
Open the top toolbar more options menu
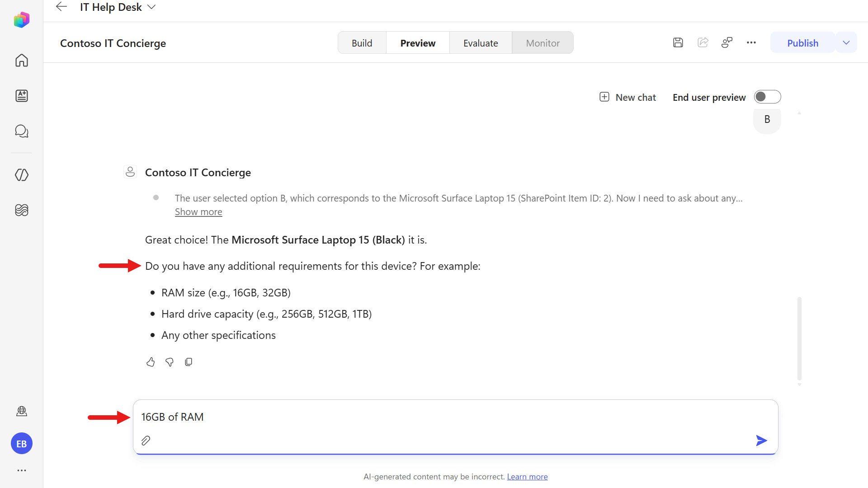click(x=751, y=42)
